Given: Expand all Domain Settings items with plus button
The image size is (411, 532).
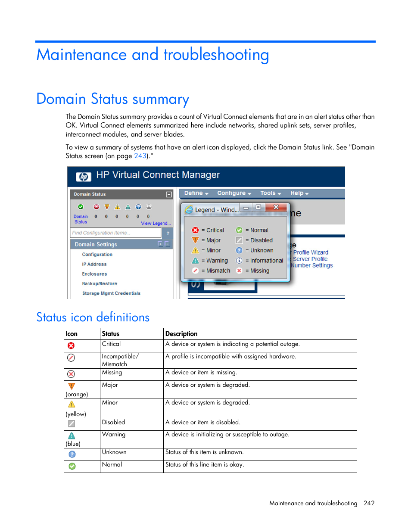Looking at the screenshot, I should point(160,244).
